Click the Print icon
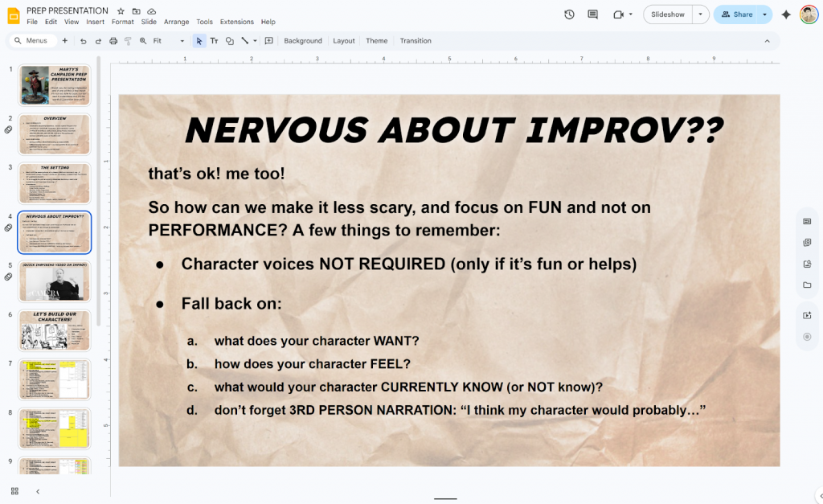 (x=113, y=41)
